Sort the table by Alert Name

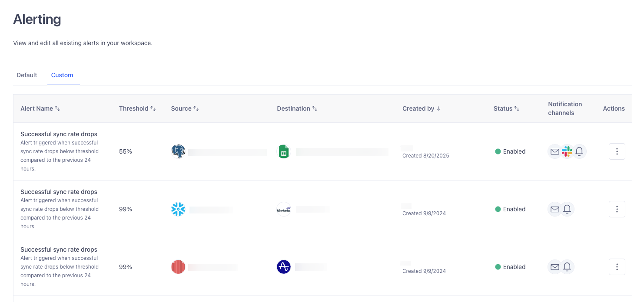coord(58,108)
